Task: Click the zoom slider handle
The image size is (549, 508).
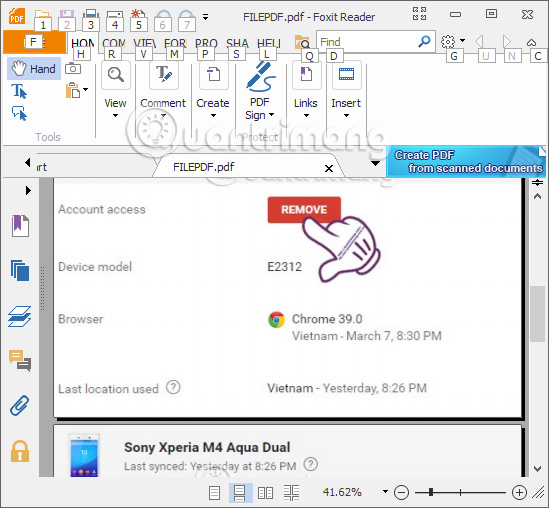Action: click(x=431, y=492)
